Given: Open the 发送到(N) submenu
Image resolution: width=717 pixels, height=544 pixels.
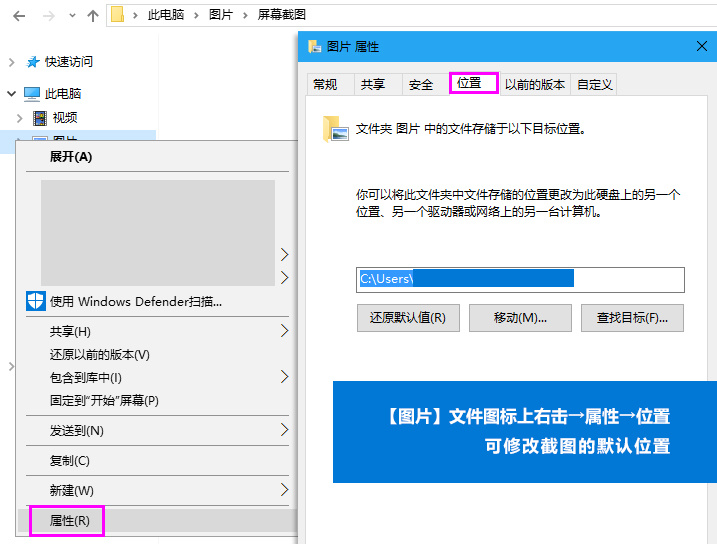Looking at the screenshot, I should point(157,431).
